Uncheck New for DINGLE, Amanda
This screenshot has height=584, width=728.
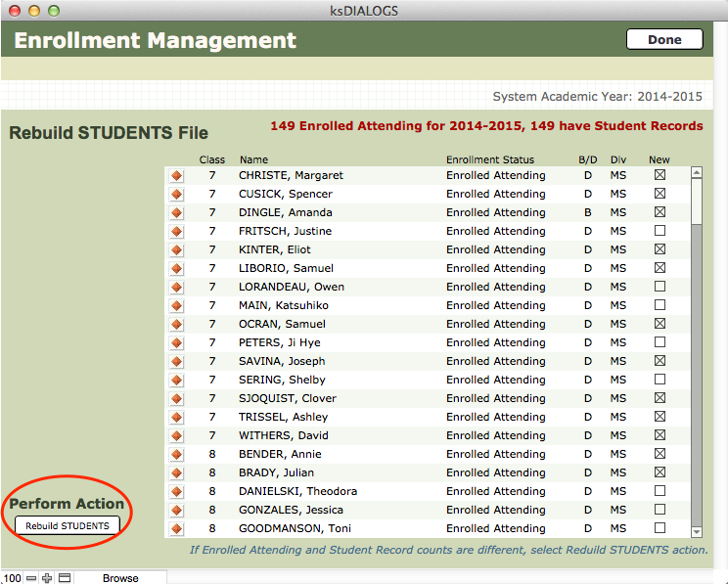[x=660, y=212]
